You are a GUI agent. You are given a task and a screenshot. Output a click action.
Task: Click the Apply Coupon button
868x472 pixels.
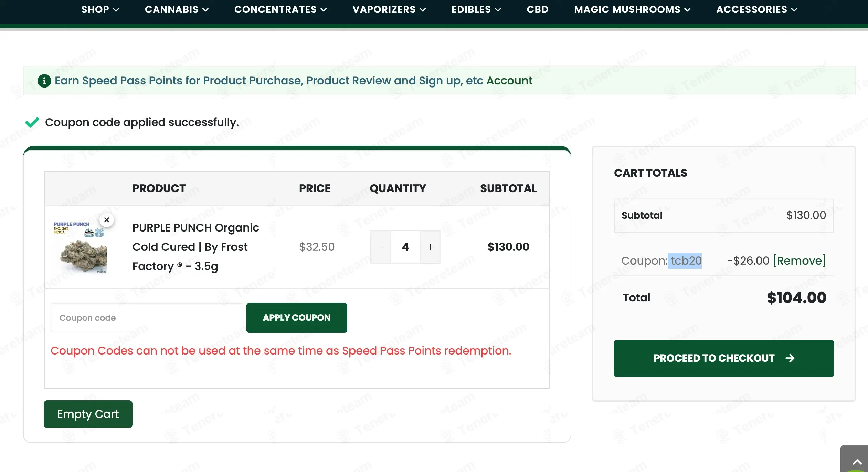coord(296,318)
